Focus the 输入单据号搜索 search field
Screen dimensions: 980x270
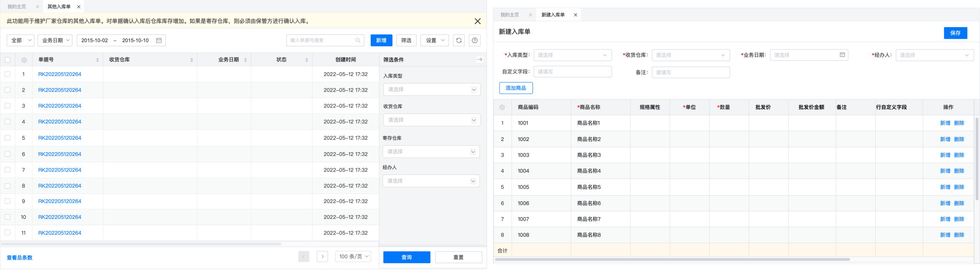325,40
